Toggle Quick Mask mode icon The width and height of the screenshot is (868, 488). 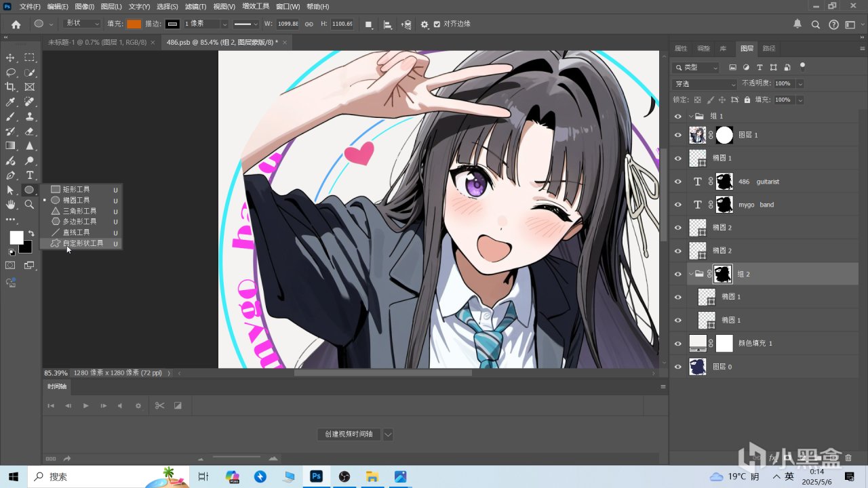pyautogui.click(x=10, y=266)
